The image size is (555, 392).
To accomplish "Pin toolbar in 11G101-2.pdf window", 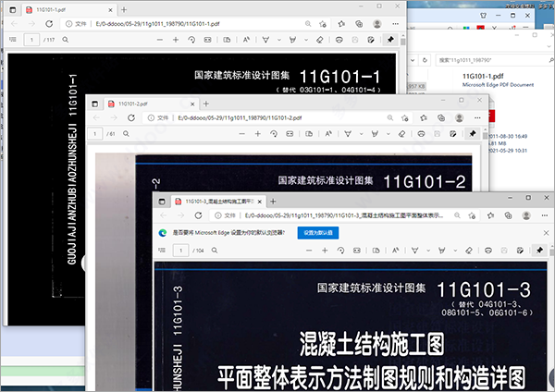I will click(473, 133).
